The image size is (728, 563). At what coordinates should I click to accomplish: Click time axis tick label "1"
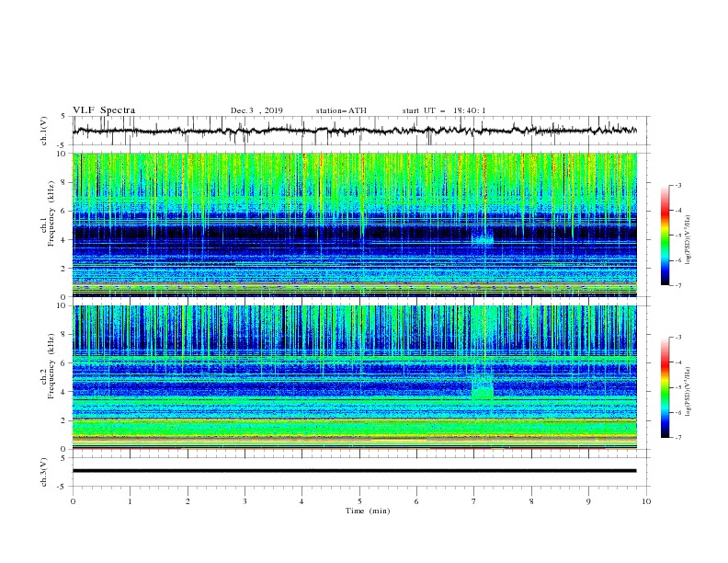click(x=130, y=501)
